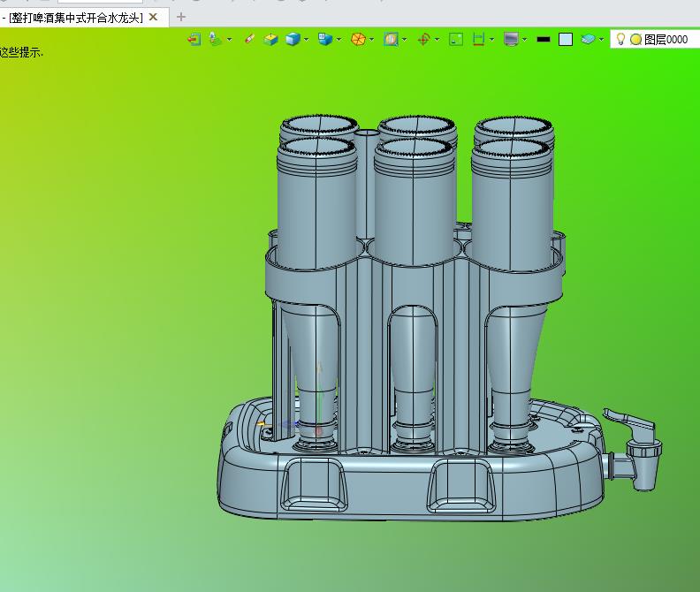Add a new document tab with plus button
The image size is (700, 592).
point(181,17)
